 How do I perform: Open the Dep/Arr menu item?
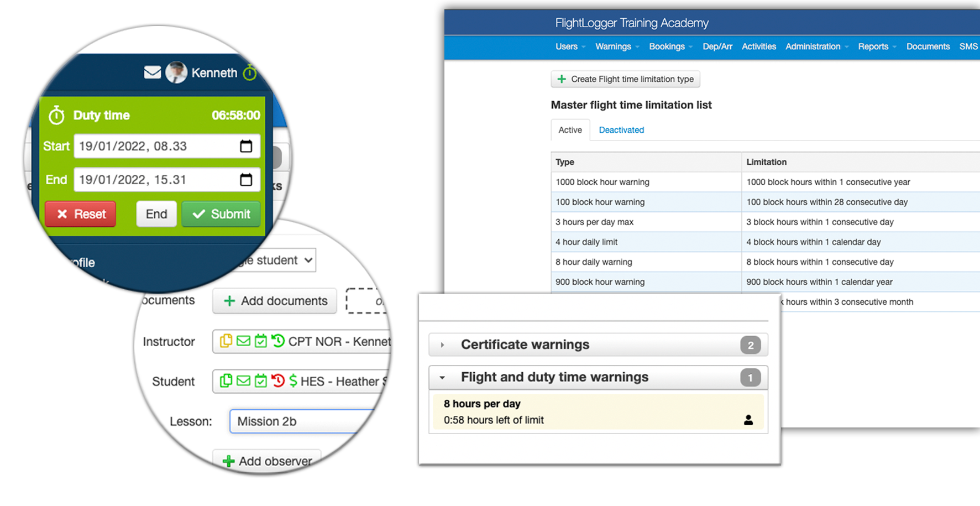717,46
